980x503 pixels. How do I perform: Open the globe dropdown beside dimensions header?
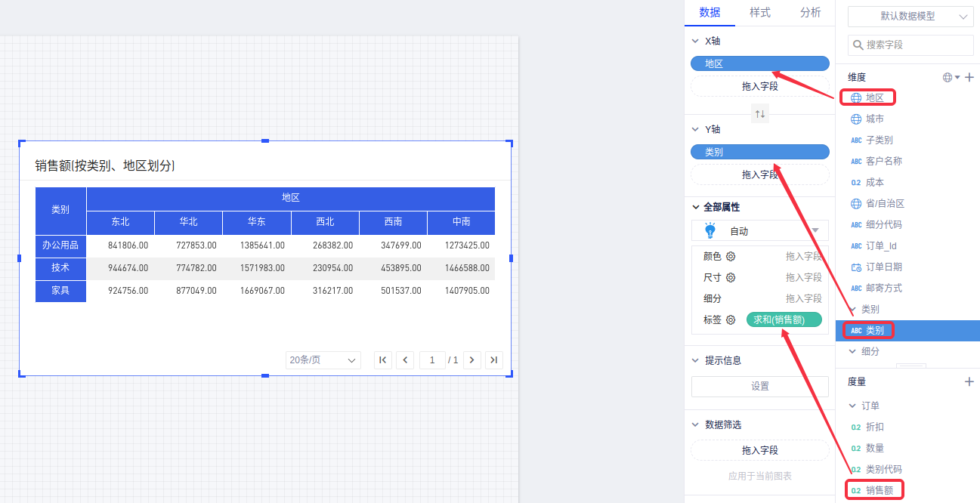951,77
